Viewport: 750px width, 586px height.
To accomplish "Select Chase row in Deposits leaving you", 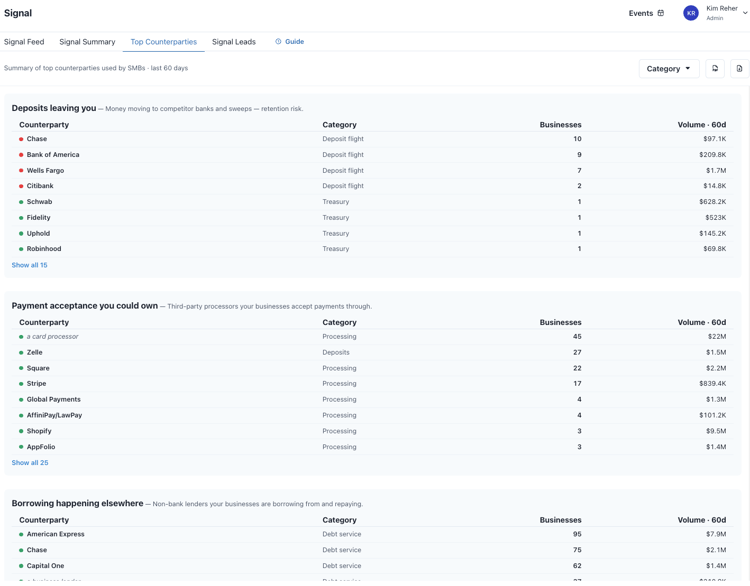I will [372, 139].
